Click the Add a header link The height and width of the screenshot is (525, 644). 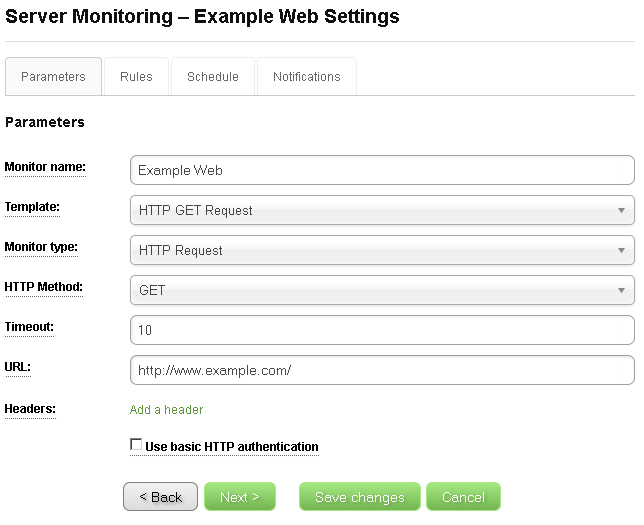166,410
